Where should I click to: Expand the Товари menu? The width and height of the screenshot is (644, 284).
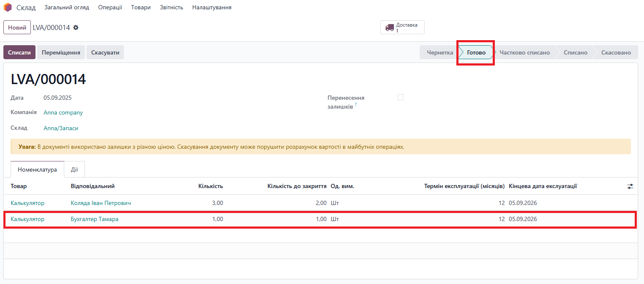(141, 8)
